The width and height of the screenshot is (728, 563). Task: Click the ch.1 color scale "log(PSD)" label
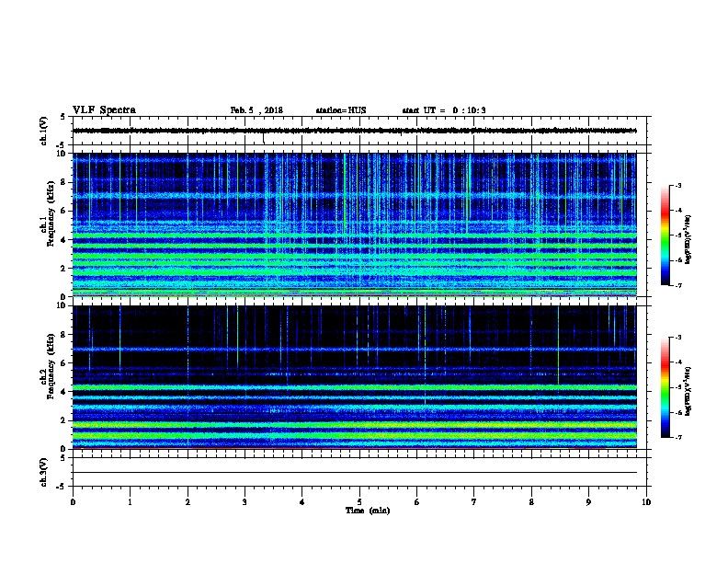click(x=688, y=240)
